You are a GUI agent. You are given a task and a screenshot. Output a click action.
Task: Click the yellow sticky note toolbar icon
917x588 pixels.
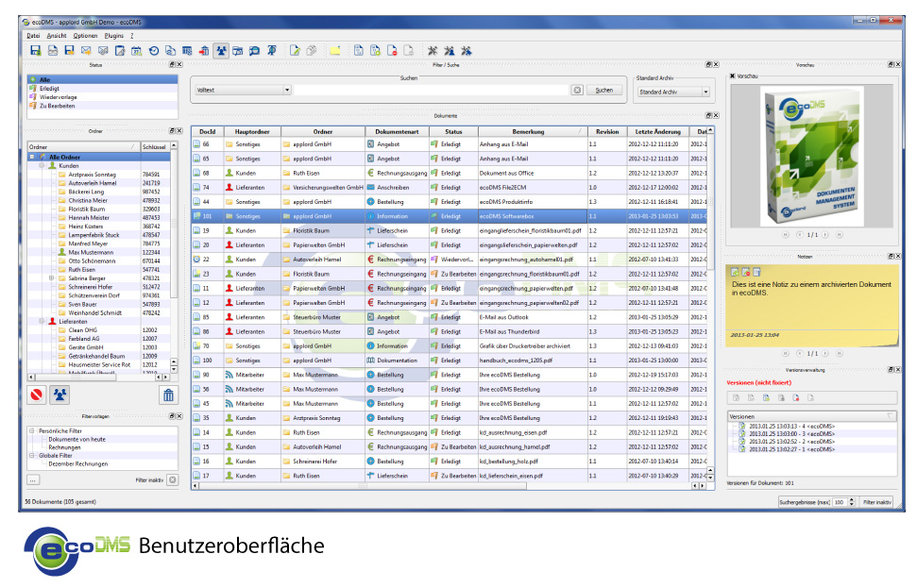(x=334, y=51)
